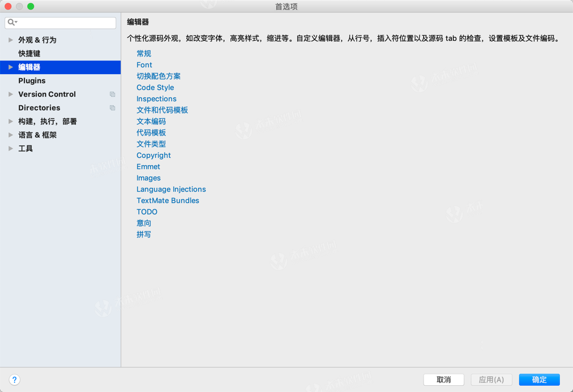Open the 常规 link

(x=144, y=54)
